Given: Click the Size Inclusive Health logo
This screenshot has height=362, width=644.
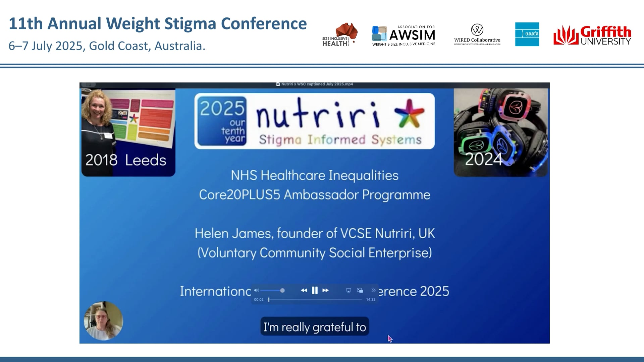Looking at the screenshot, I should click(x=339, y=34).
